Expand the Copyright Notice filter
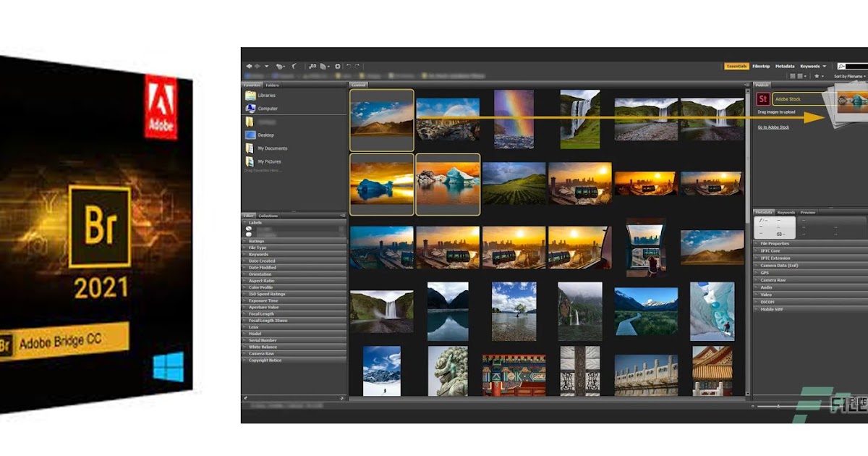This screenshot has width=868, height=456. pos(294,360)
